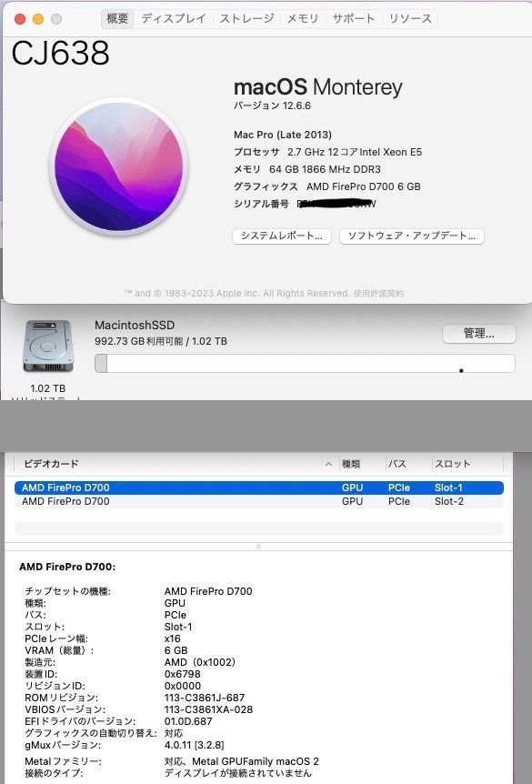The image size is (532, 784).
Task: Click the PCIe lane width x16 value
Action: [173, 638]
